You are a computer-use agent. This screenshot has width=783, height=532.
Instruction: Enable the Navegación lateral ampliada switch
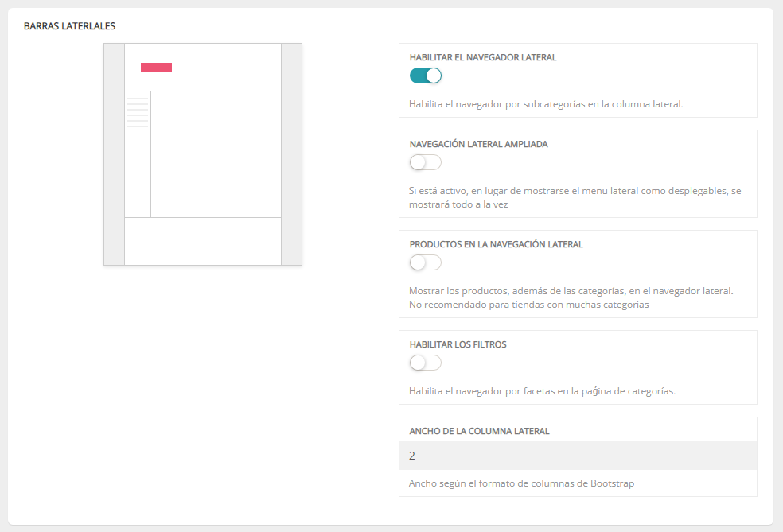pos(425,162)
